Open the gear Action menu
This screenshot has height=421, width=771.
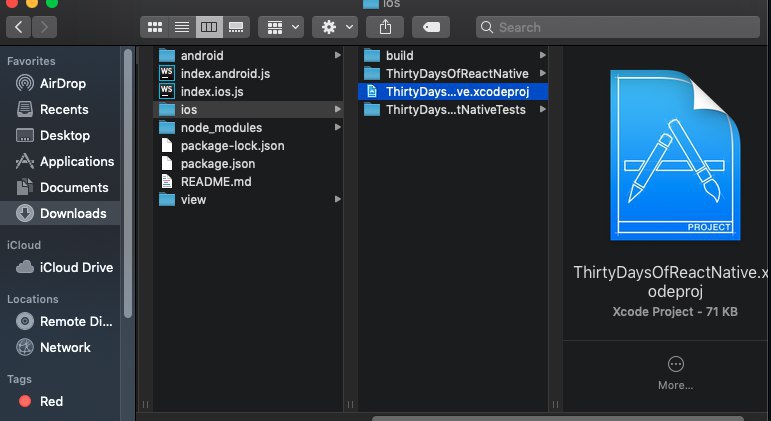[335, 27]
